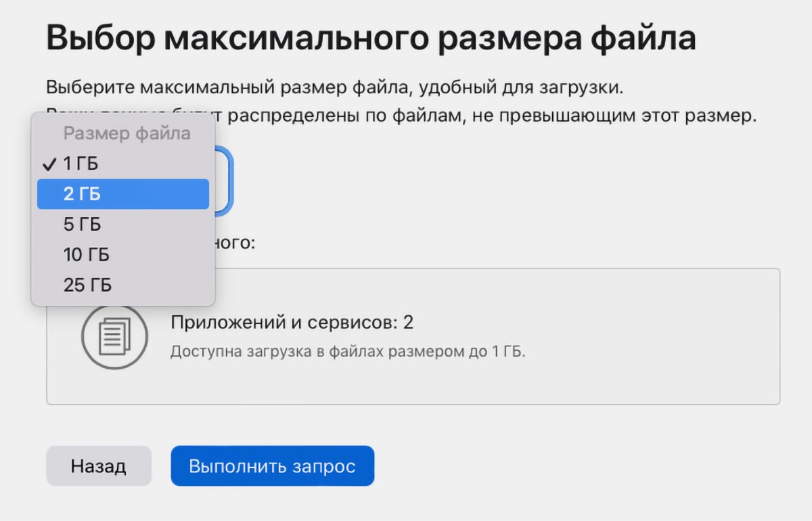This screenshot has height=521, width=812.
Task: Click «1 ГБ» in the download availability note
Action: coord(511,352)
